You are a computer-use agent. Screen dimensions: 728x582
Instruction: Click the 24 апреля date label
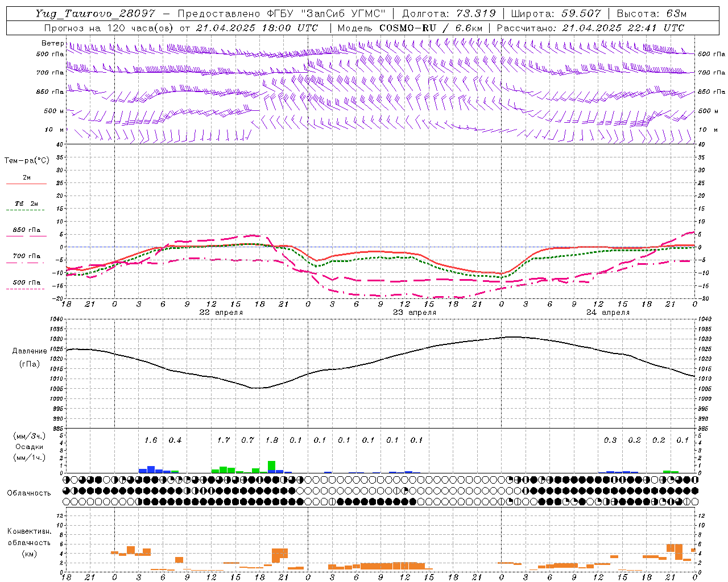[607, 313]
